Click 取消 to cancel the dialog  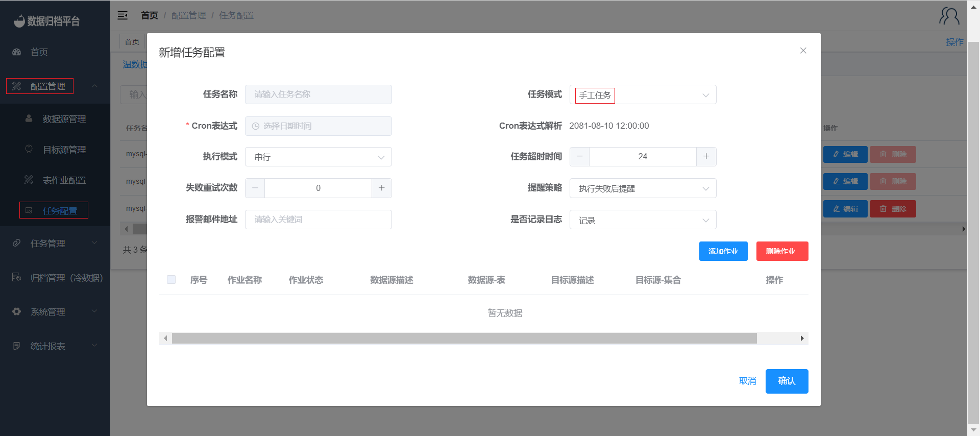point(748,381)
